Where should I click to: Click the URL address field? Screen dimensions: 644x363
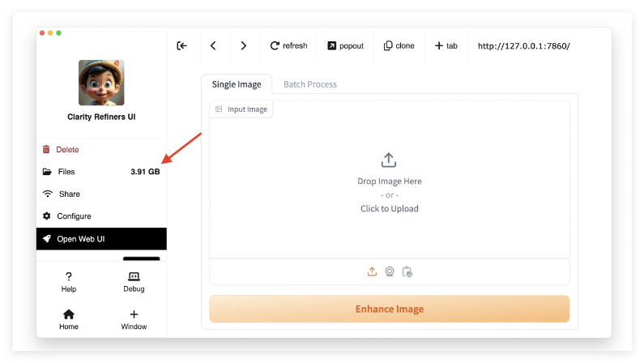click(x=524, y=46)
